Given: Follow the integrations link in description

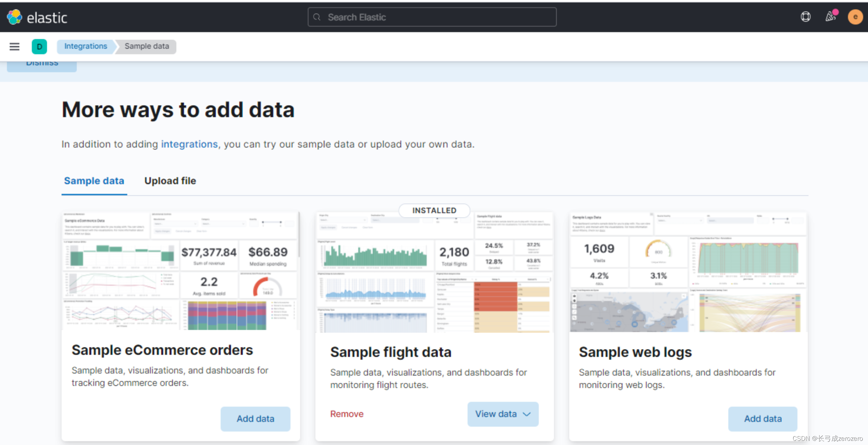Looking at the screenshot, I should (x=189, y=144).
